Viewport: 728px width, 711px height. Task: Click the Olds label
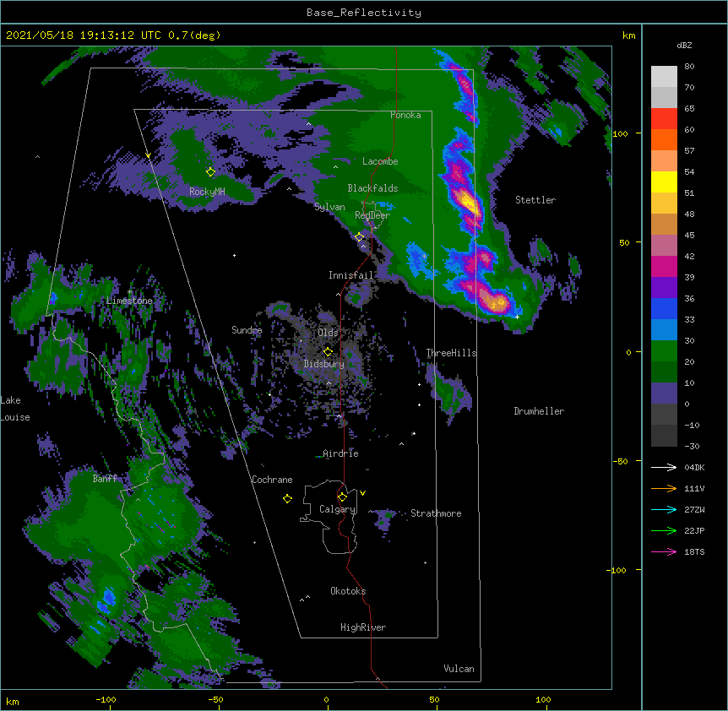coord(328,333)
